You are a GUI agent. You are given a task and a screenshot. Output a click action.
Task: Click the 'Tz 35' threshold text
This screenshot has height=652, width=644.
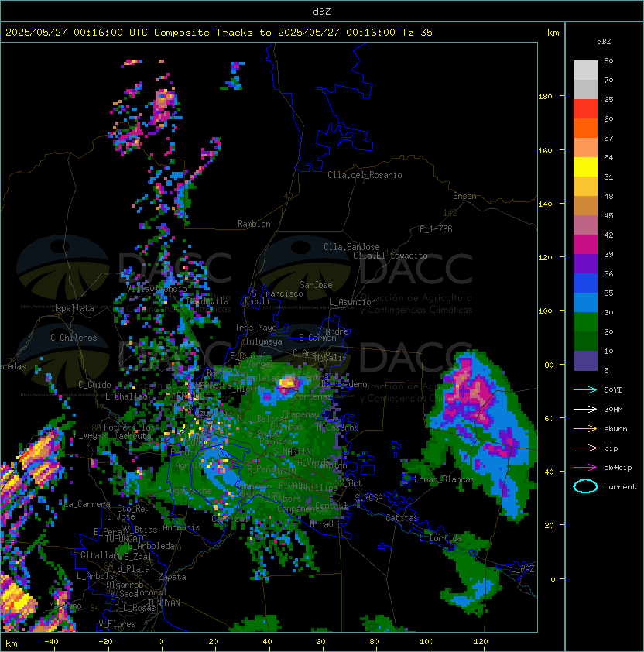(x=417, y=32)
